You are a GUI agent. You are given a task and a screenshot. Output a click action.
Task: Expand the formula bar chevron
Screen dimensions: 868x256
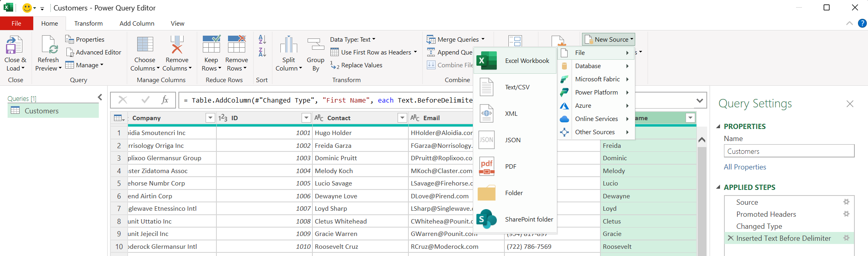(700, 100)
